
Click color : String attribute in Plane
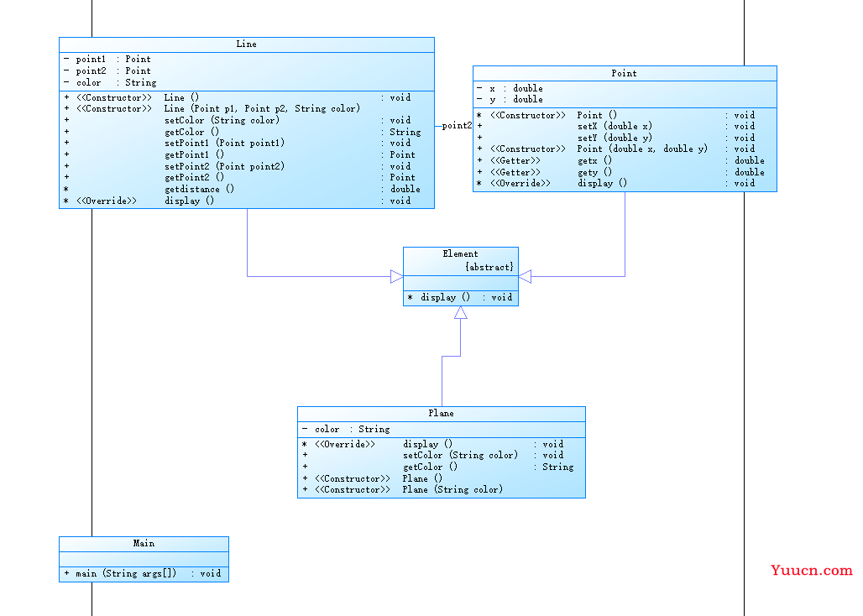point(346,429)
